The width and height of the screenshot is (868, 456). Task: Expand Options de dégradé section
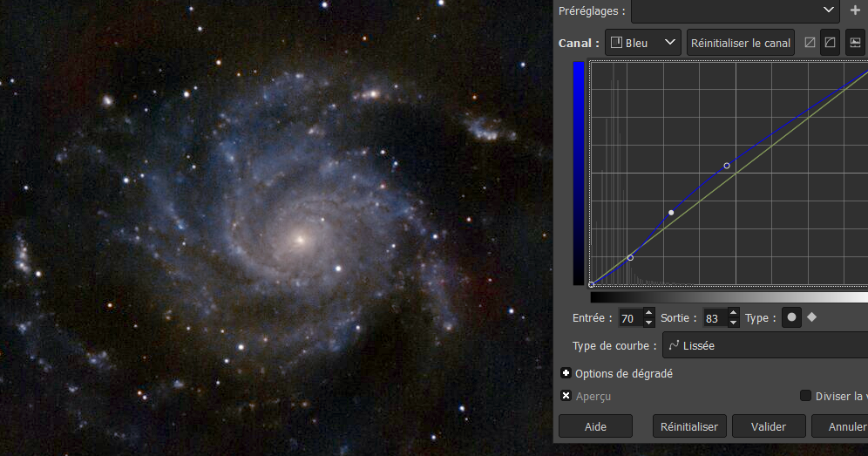566,373
